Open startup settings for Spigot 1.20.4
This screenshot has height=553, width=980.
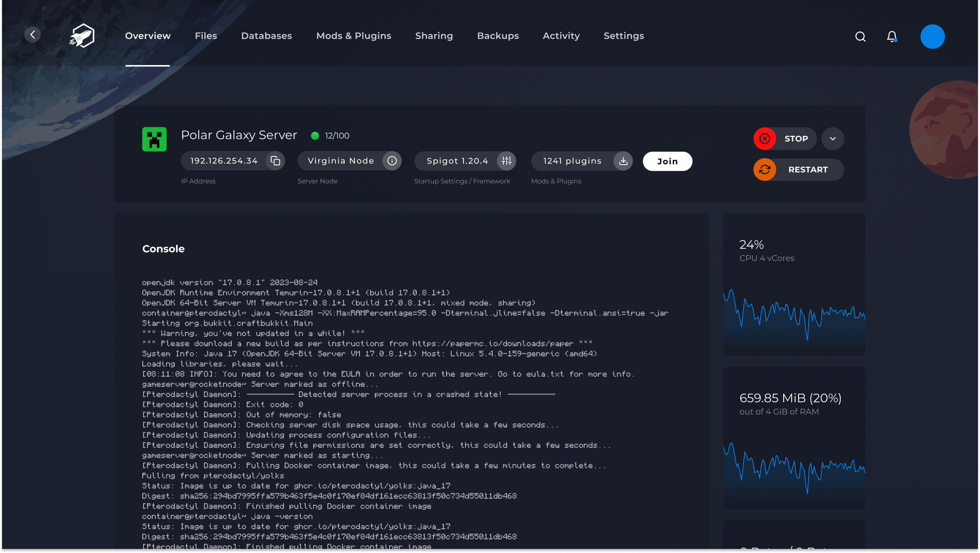coord(506,161)
